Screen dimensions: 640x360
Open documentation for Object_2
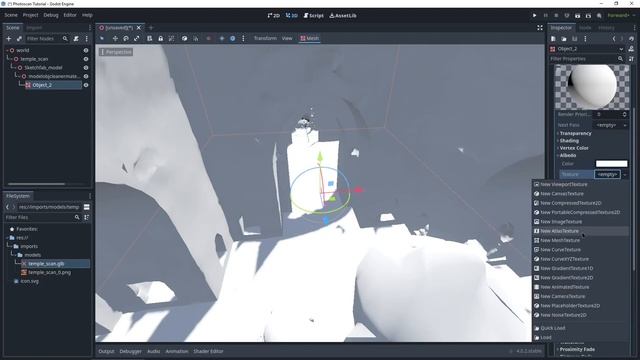pyautogui.click(x=631, y=49)
